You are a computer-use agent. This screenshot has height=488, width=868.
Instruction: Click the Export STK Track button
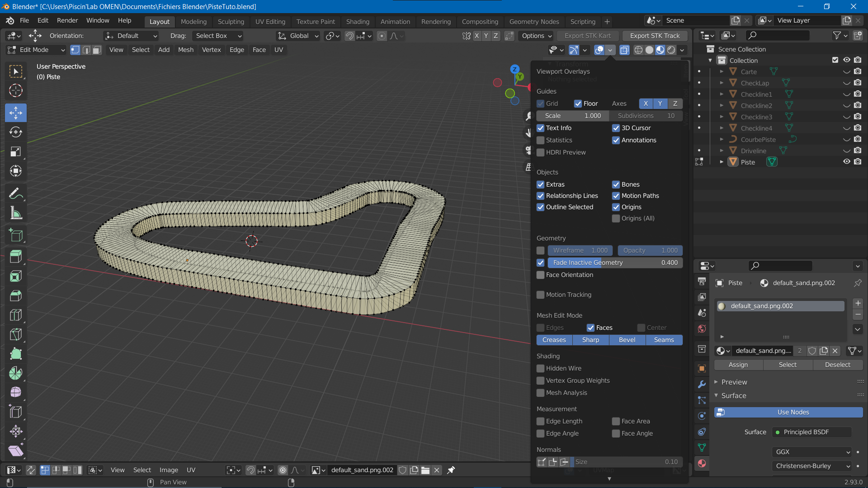(x=654, y=36)
